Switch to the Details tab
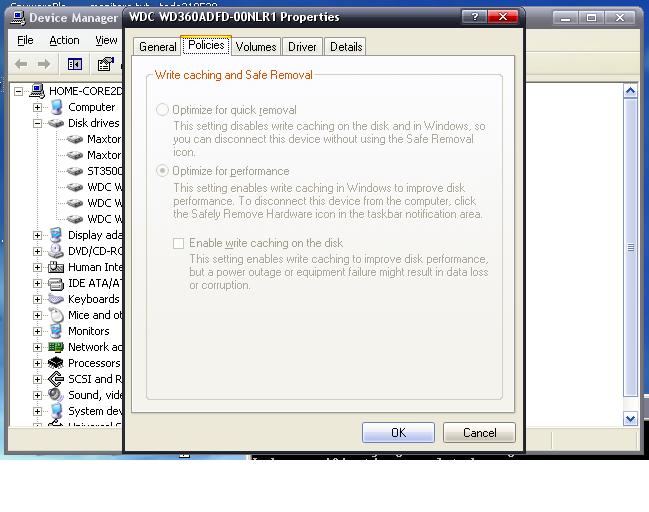The width and height of the screenshot is (649, 512). pos(346,46)
